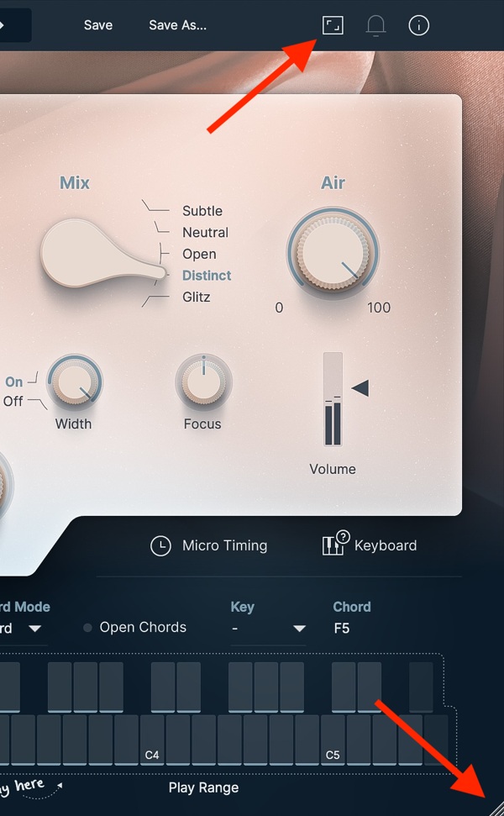Image resolution: width=504 pixels, height=816 pixels.
Task: Open notifications bell icon
Action: point(375,25)
